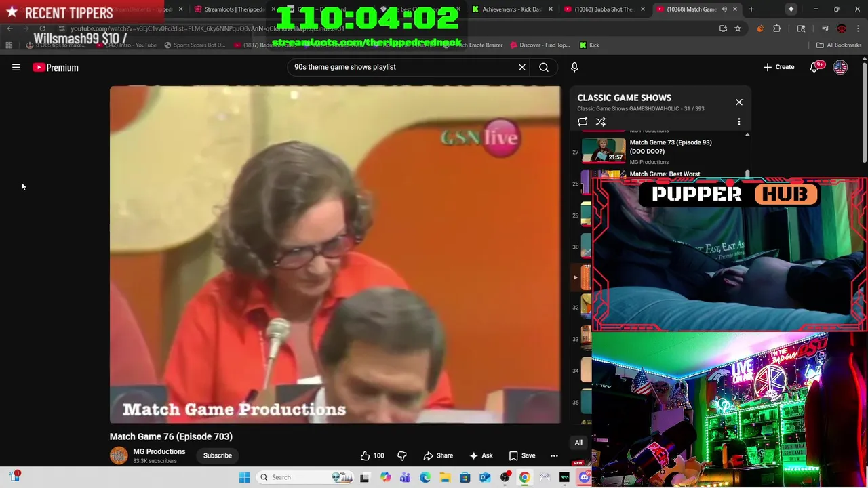Open MG Productions channel avatar

[119, 455]
